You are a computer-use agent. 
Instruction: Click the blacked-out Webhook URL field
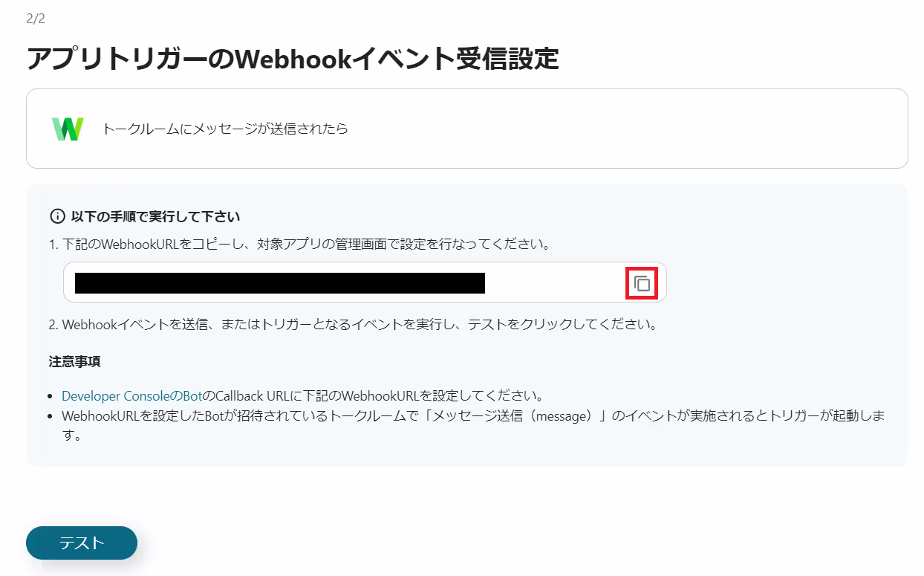[365, 282]
